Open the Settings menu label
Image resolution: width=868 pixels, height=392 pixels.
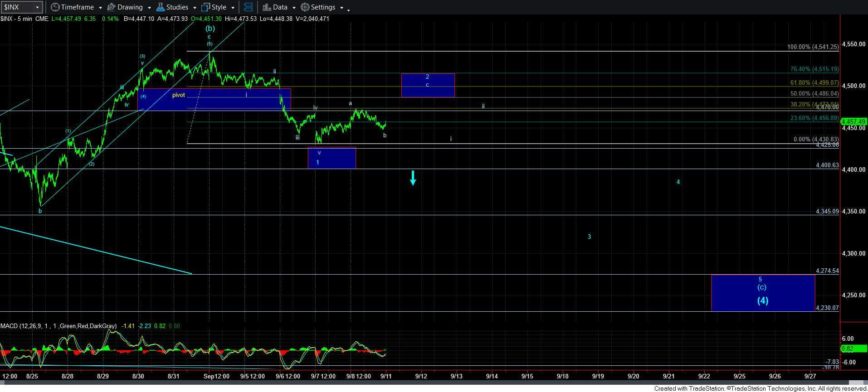(323, 7)
